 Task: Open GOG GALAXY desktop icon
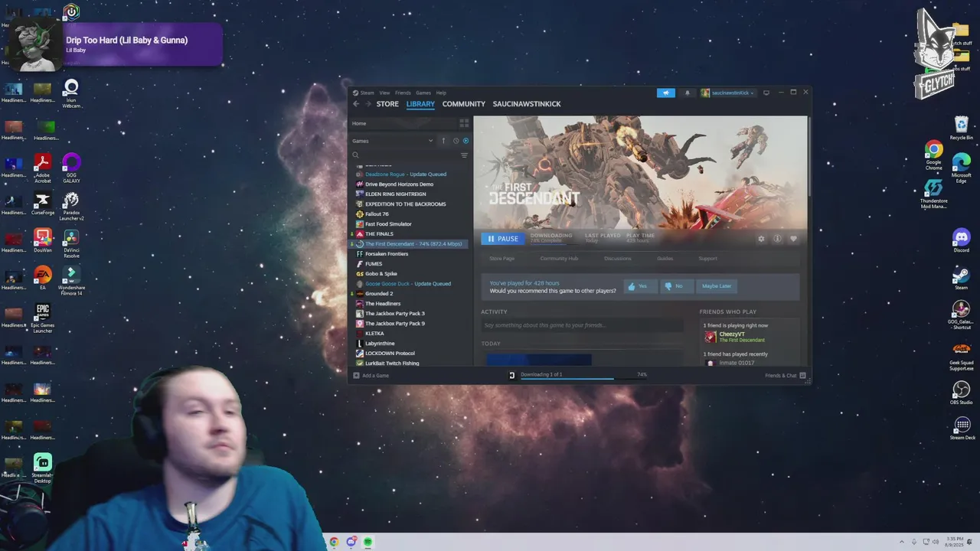71,168
